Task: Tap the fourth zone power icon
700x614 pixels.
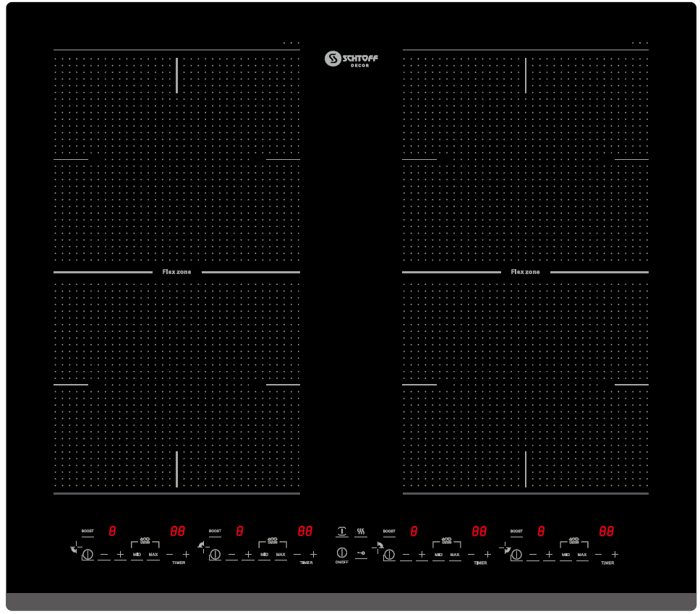Action: click(516, 555)
